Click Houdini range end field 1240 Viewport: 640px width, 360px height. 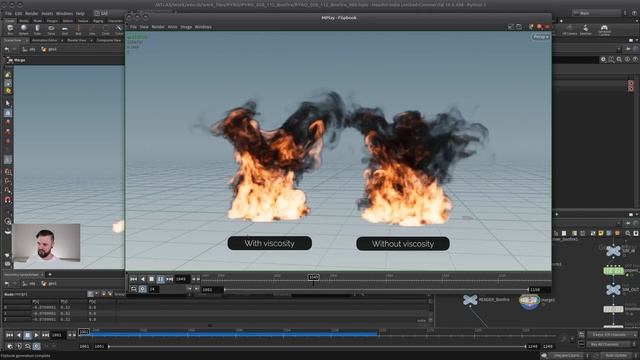(533, 347)
